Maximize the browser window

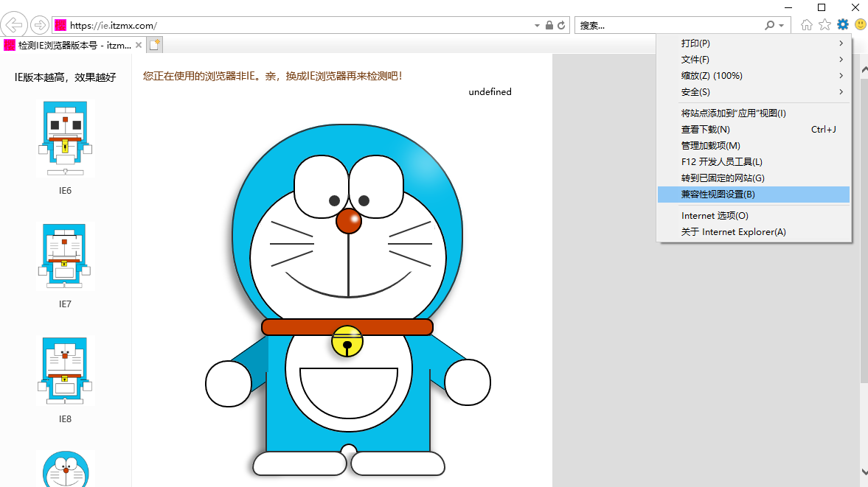coord(822,7)
